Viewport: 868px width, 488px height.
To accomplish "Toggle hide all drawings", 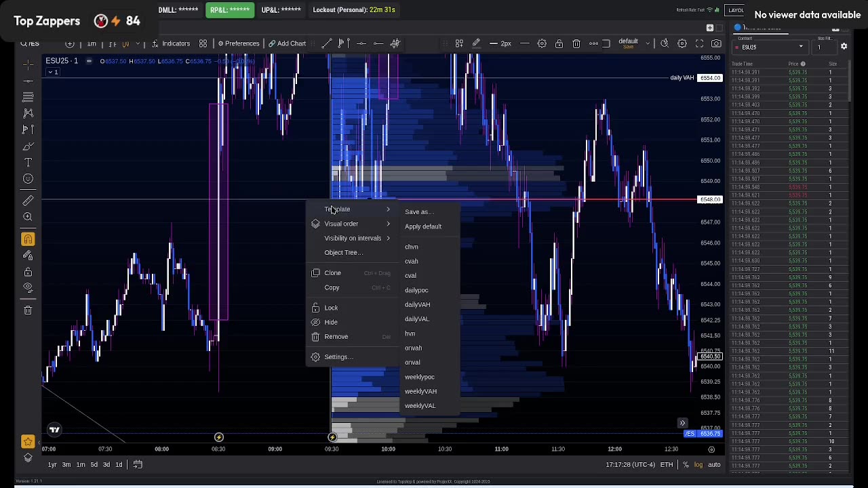I will point(28,288).
